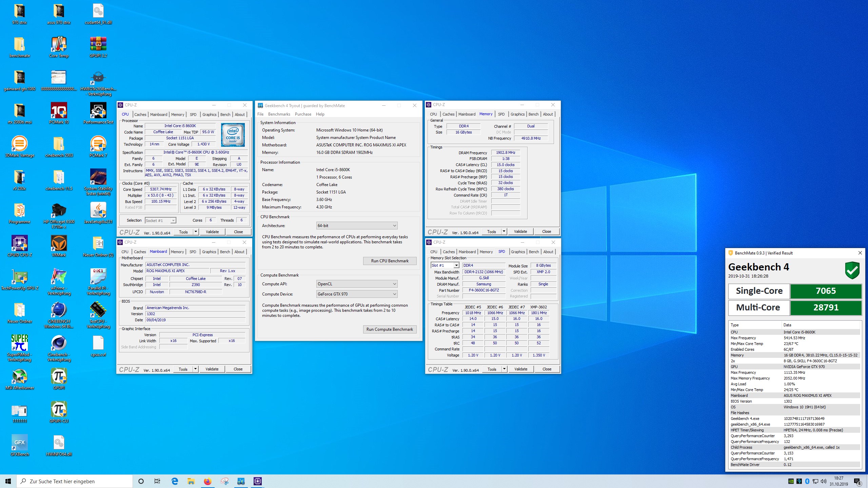This screenshot has height=488, width=868.
Task: Open the GPUPI 3.2 archive icon
Action: [98, 47]
